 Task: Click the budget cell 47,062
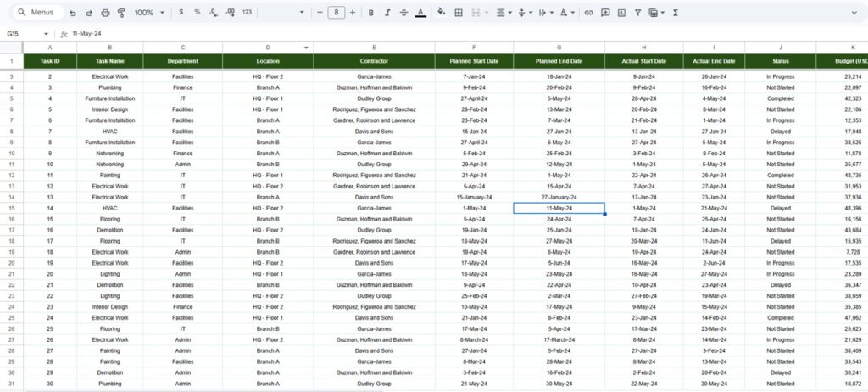pos(842,317)
